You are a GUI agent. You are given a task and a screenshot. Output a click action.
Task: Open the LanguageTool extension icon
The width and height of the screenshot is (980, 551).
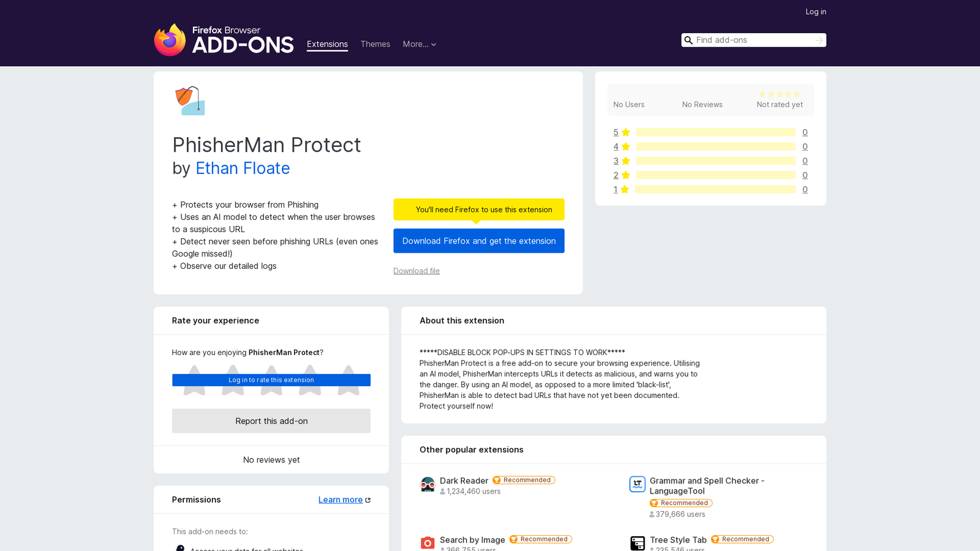click(x=638, y=484)
